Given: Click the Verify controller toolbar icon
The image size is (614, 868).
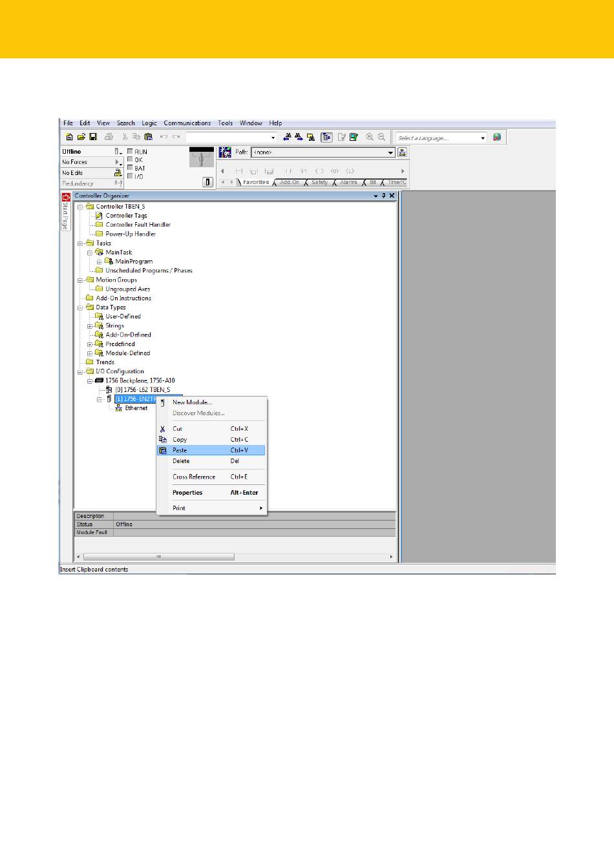Looking at the screenshot, I should click(354, 137).
